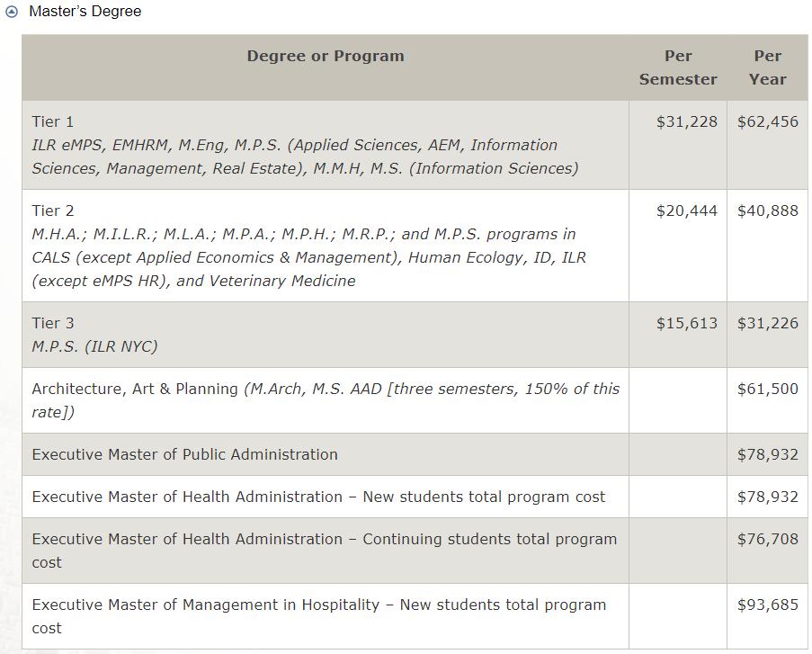Collapse the Master's Degree section arrow

tap(12, 12)
